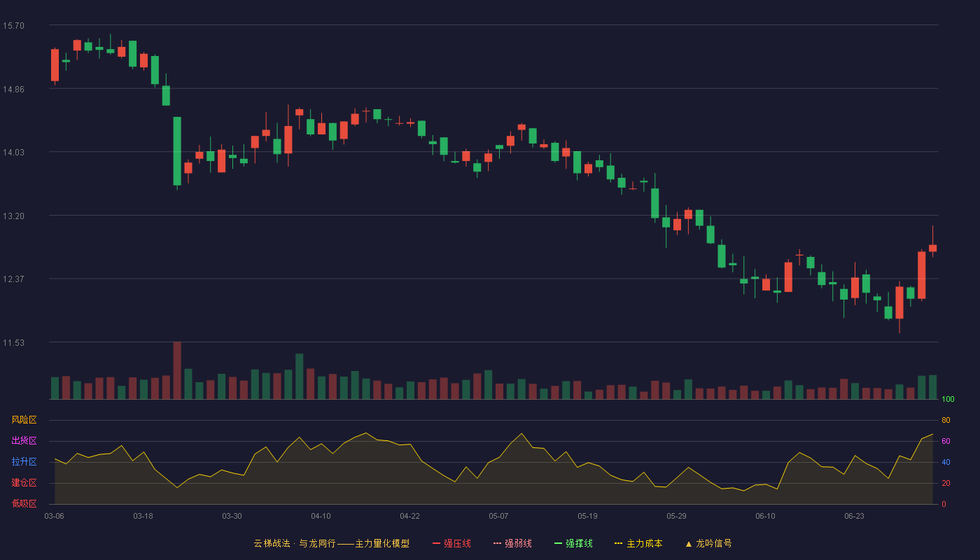Click the red 强压线 legend line icon
Viewport: 980px width, 560px height.
click(436, 543)
